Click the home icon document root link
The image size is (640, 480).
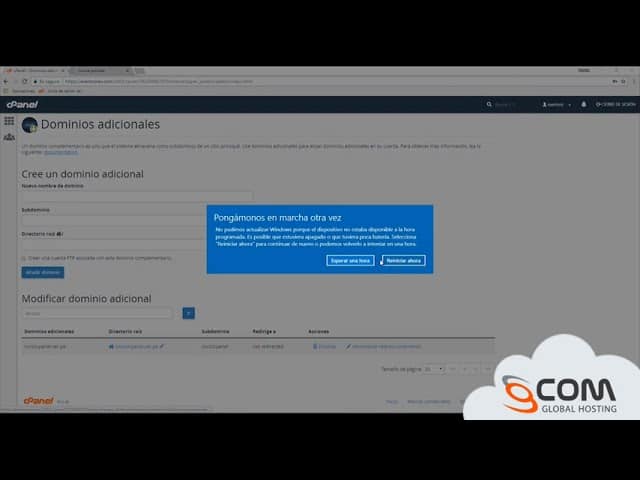[111, 346]
